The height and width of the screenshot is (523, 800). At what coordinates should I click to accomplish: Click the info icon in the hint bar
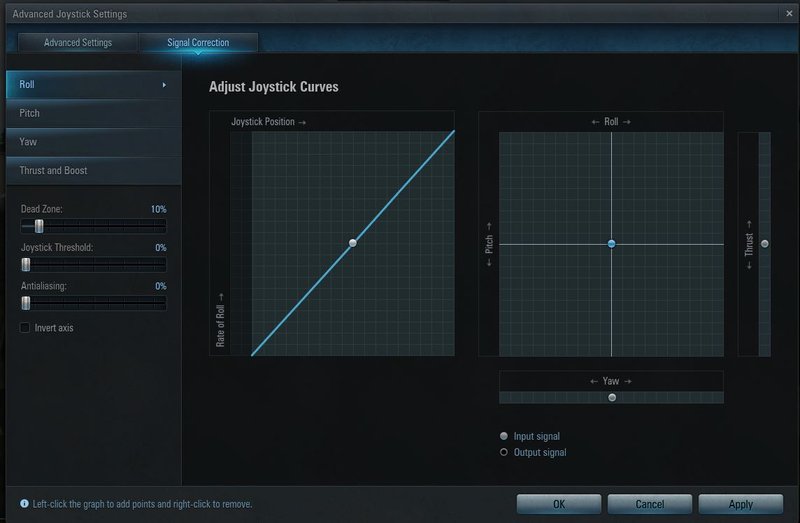pos(24,504)
